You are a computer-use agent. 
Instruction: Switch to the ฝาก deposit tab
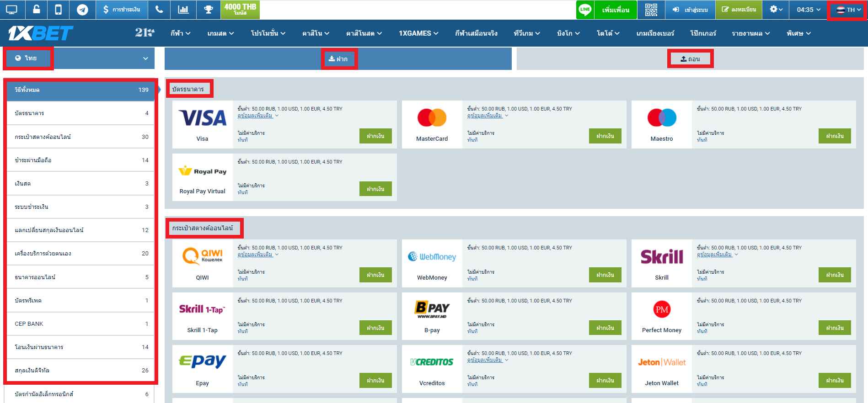[x=338, y=59]
